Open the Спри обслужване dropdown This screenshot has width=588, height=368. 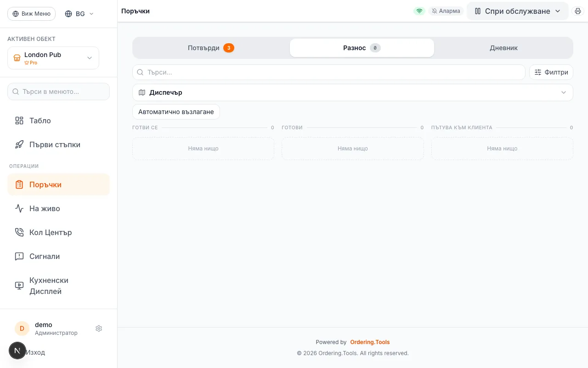pos(518,11)
